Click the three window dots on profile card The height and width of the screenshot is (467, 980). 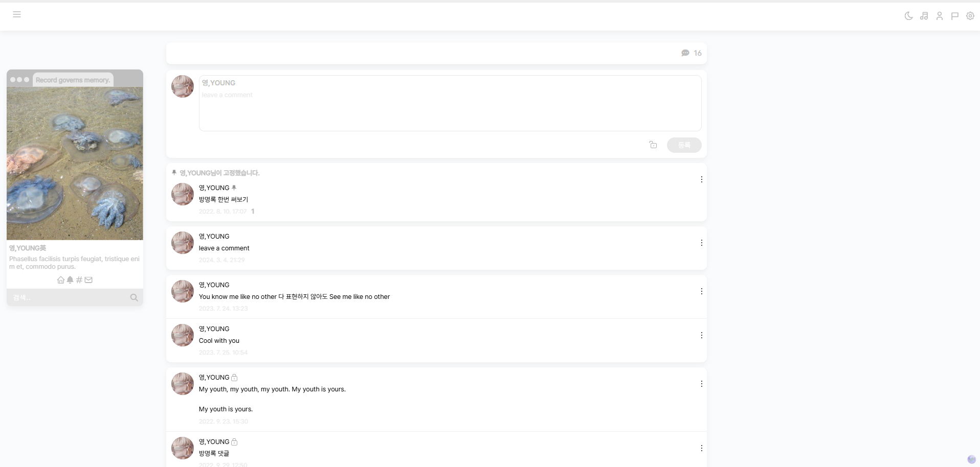pos(19,80)
